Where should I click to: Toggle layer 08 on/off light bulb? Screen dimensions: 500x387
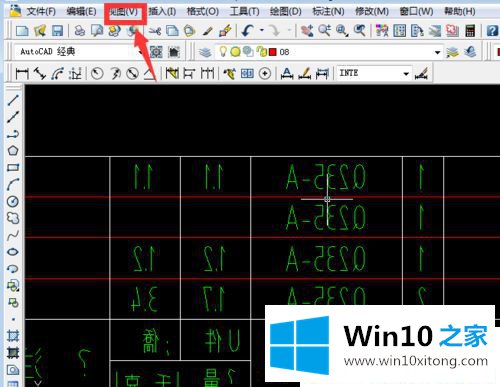point(223,52)
